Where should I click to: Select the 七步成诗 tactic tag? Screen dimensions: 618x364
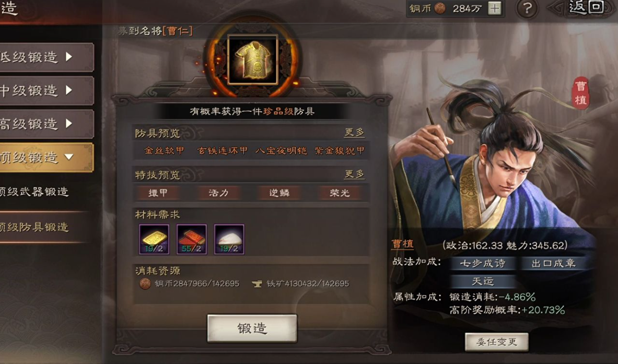(482, 263)
